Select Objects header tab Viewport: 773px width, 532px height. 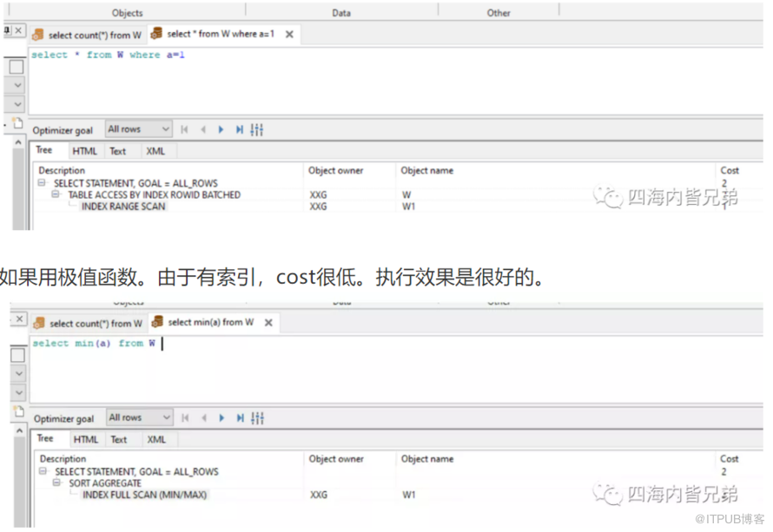coord(127,13)
